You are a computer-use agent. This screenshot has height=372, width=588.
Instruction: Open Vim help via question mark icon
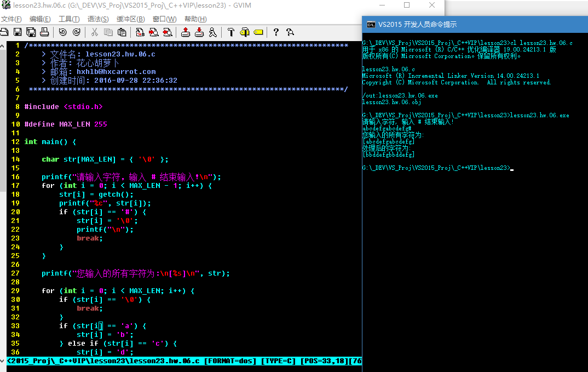click(x=276, y=32)
